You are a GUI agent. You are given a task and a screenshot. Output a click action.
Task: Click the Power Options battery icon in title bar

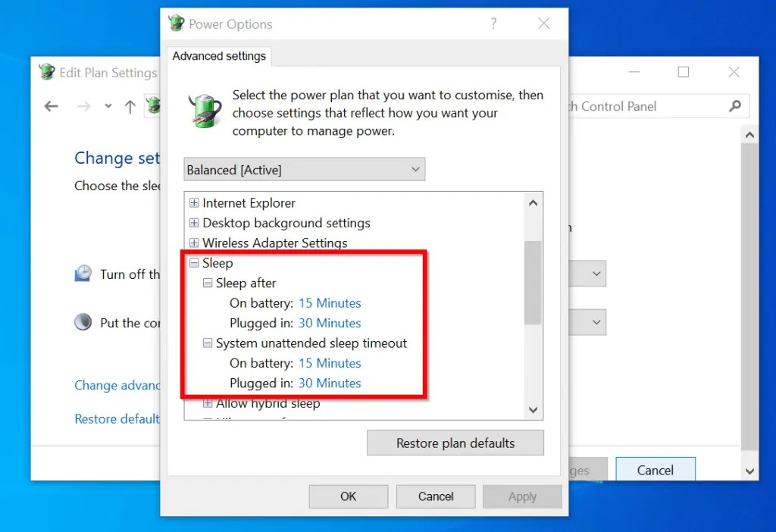point(175,23)
